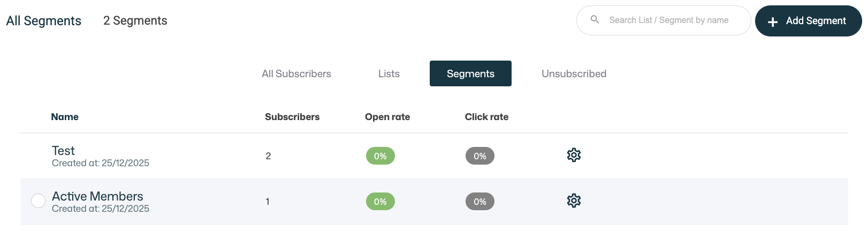Viewport: 868px width, 237px height.
Task: Click the gray click rate badge for Test
Action: click(479, 156)
